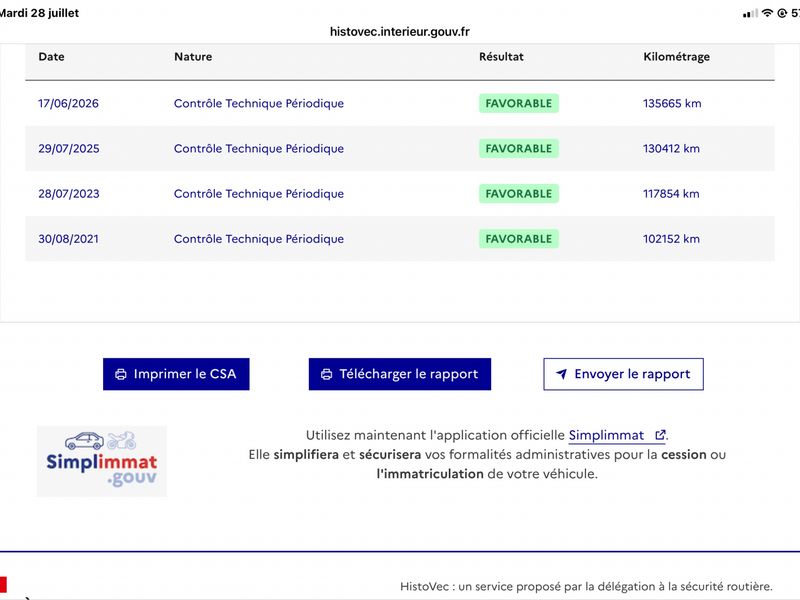
Task: Select the 30/08/2021 Contrôle Technique Périodique entry
Action: 259,239
